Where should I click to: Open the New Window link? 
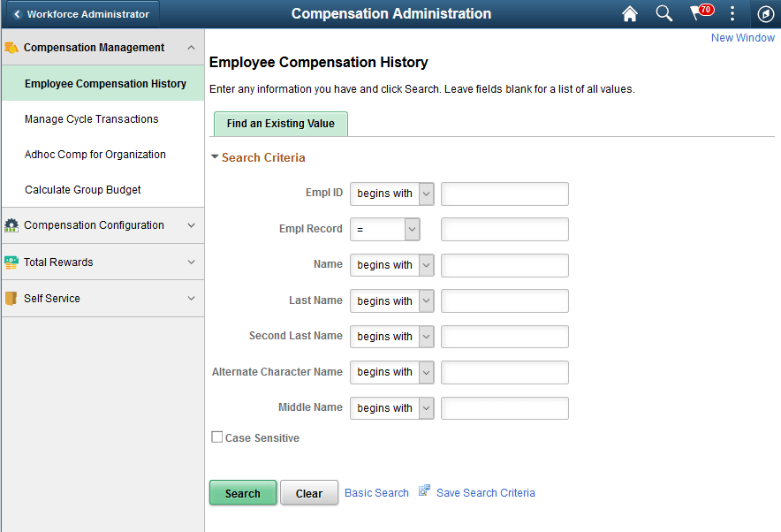[x=742, y=37]
